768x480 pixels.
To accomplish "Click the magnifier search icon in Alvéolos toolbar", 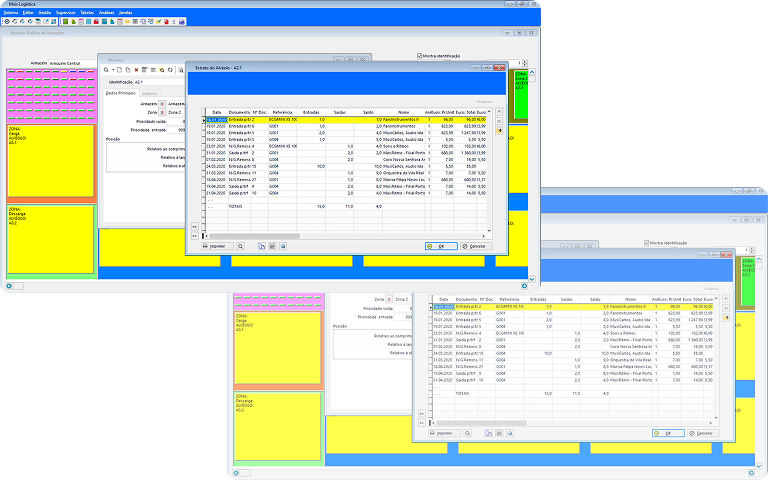I will click(x=107, y=69).
